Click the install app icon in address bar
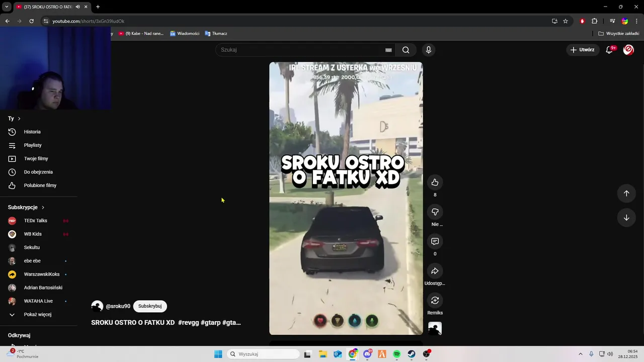 [x=554, y=21]
